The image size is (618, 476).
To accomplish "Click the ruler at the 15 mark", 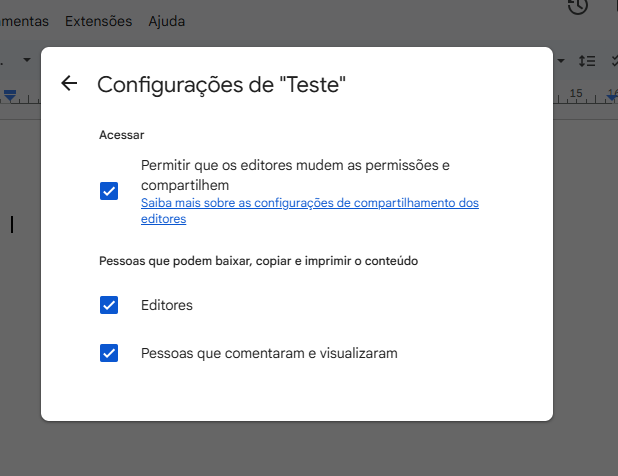I will (575, 93).
